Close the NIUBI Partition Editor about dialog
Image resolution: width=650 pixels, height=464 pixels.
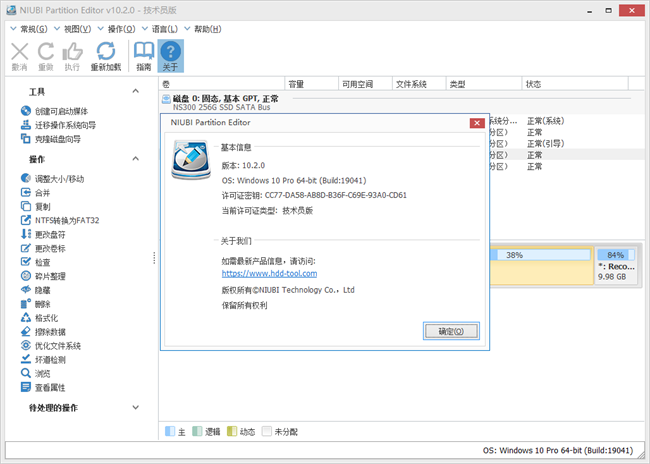click(477, 123)
